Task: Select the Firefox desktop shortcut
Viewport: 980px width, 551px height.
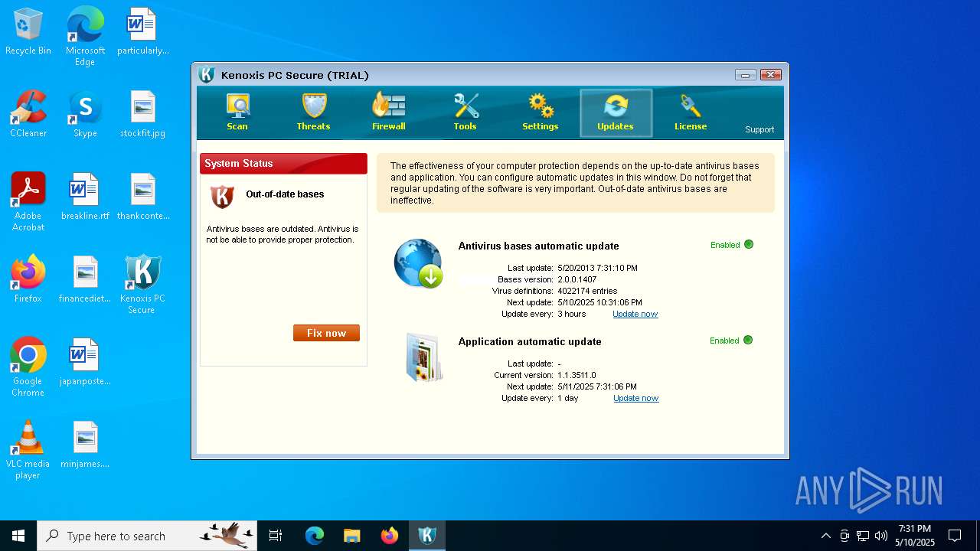Action: [28, 280]
